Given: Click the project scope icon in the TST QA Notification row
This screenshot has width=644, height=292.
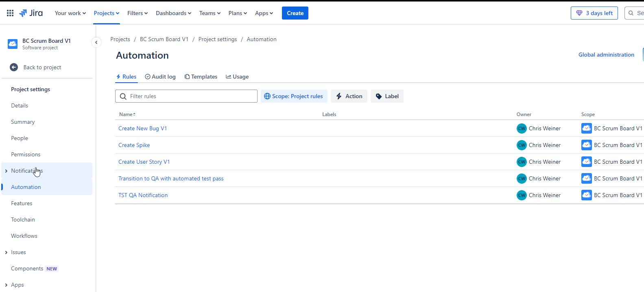Looking at the screenshot, I should point(587,195).
